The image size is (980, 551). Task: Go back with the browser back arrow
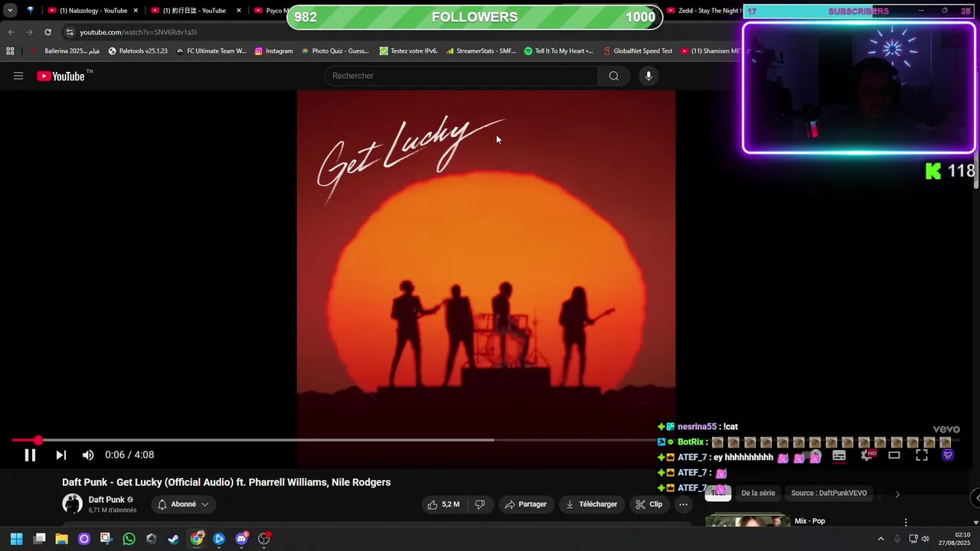click(x=11, y=32)
